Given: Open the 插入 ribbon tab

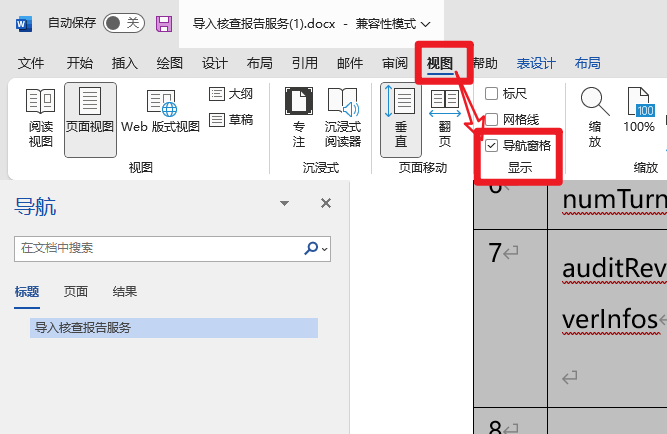Looking at the screenshot, I should (125, 63).
